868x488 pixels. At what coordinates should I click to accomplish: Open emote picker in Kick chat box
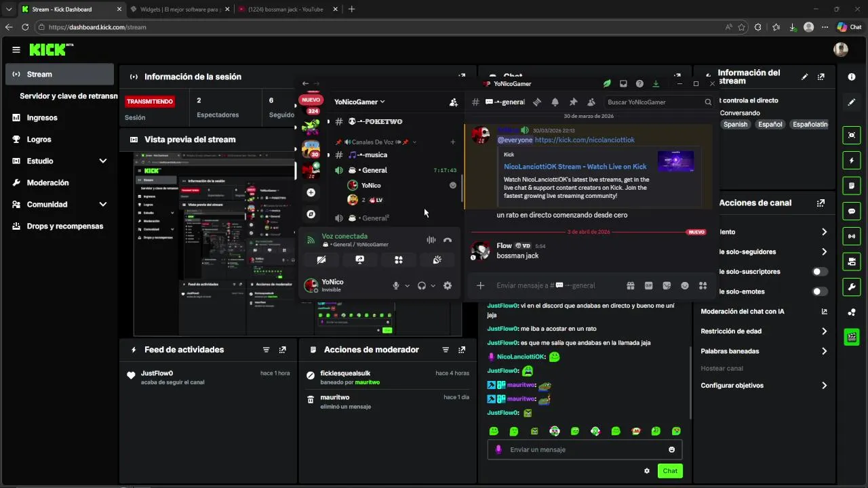(x=672, y=449)
